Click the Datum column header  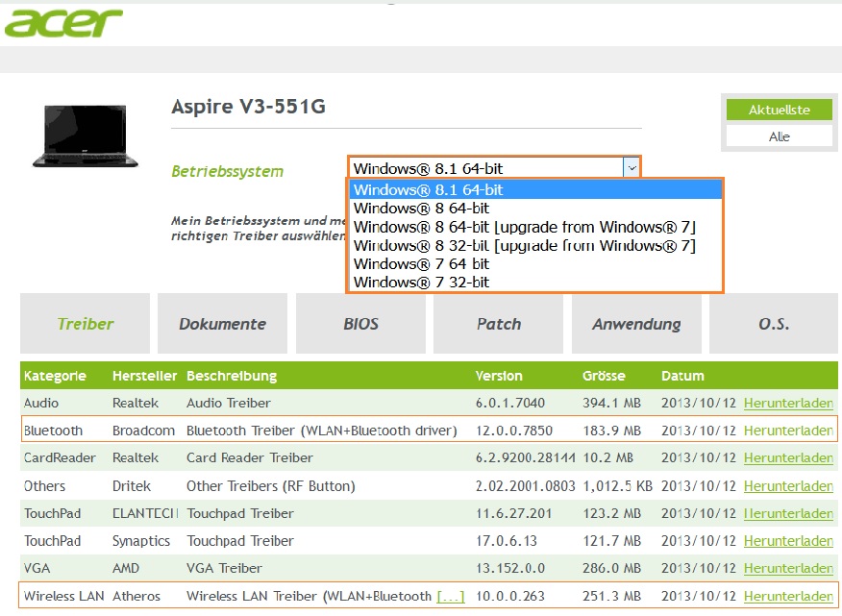[x=682, y=376]
